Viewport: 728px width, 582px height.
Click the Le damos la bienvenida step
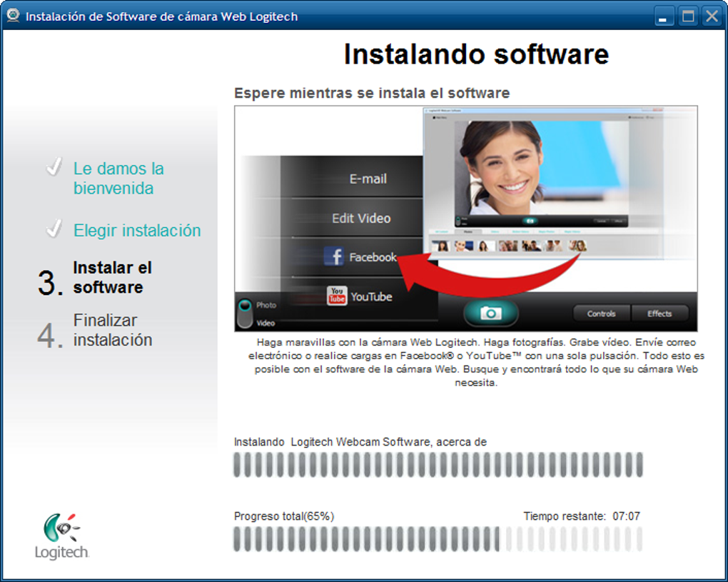pos(119,179)
